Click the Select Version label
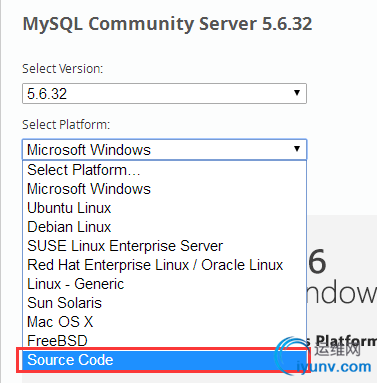 (x=63, y=69)
